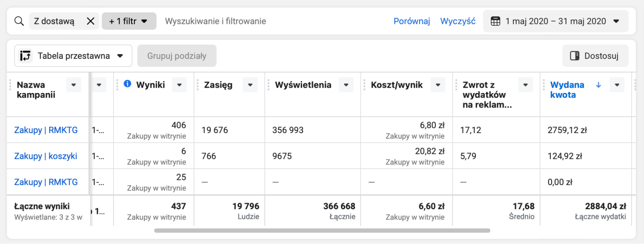Screen dimensions: 644x244
Task: Click the 'Wyszukiwanie i filtrowanie' search field
Action: [215, 21]
